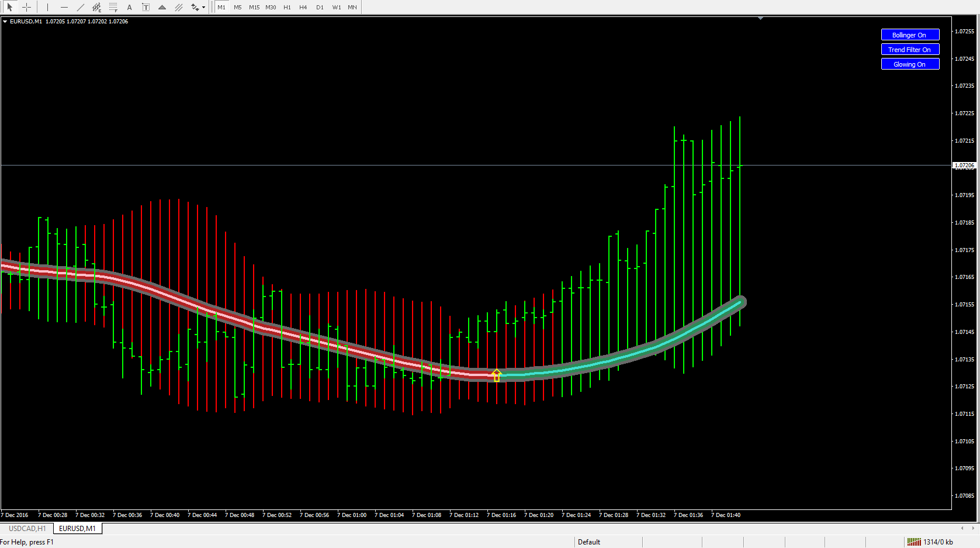Activate the crosshair tool

coord(26,7)
